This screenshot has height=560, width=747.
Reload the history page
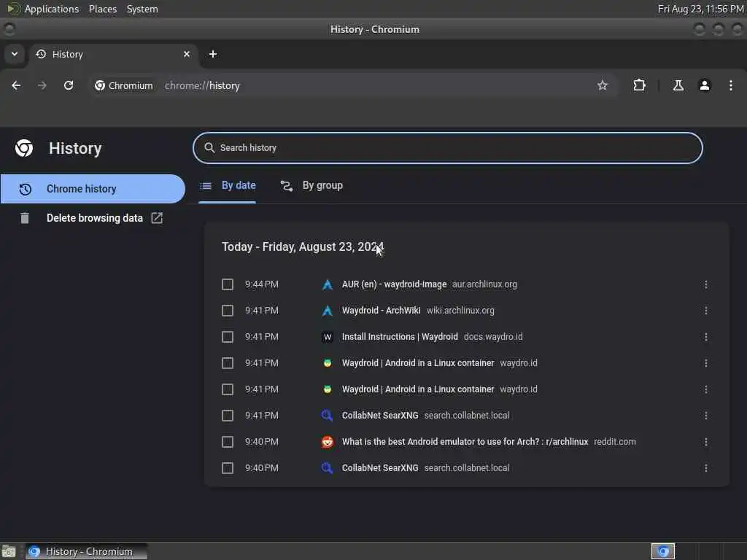[x=69, y=85]
